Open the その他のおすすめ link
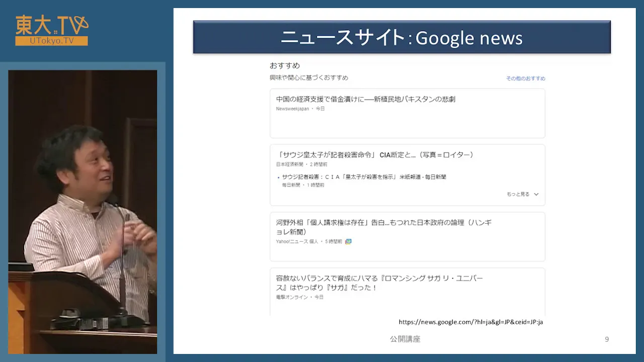 pos(525,78)
